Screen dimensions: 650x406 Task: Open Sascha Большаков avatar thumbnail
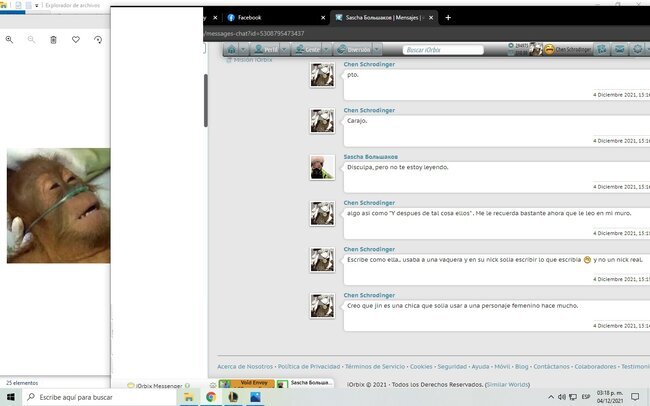click(x=322, y=167)
